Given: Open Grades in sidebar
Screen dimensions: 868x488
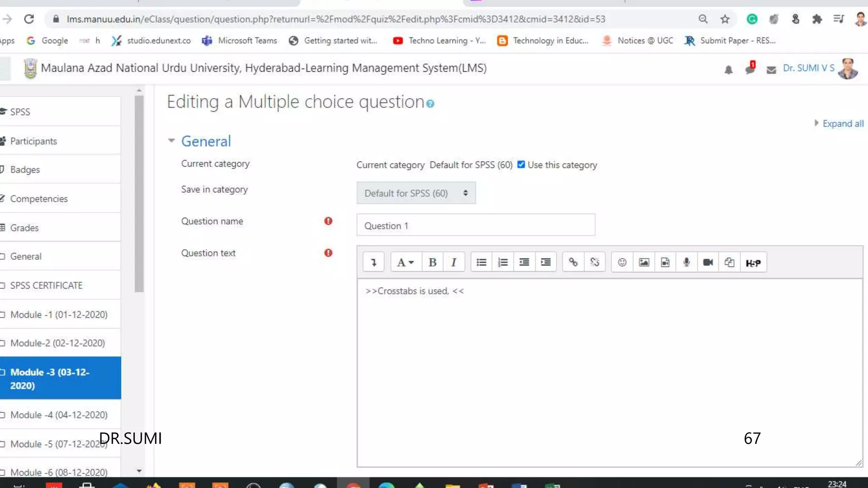Looking at the screenshot, I should [24, 228].
